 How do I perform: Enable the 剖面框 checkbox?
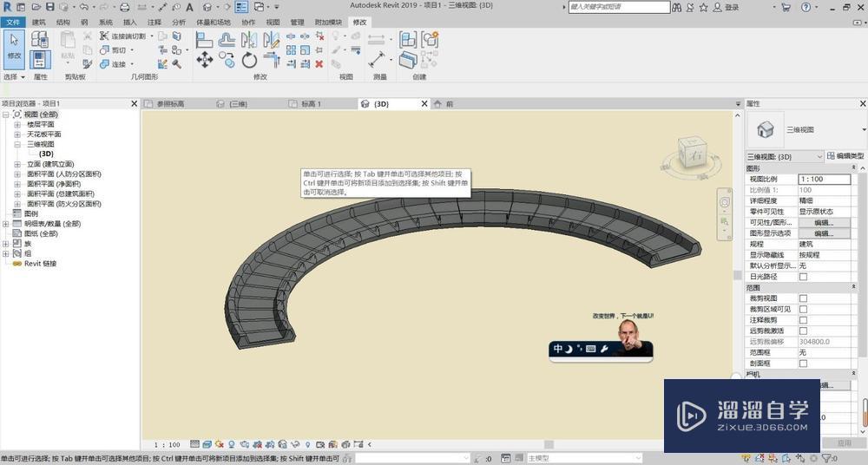[803, 363]
